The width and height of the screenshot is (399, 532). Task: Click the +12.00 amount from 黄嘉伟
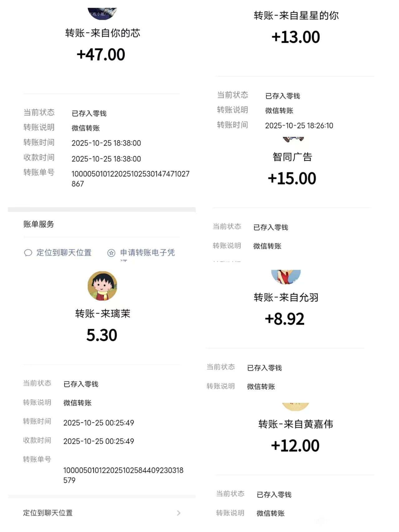click(x=295, y=446)
